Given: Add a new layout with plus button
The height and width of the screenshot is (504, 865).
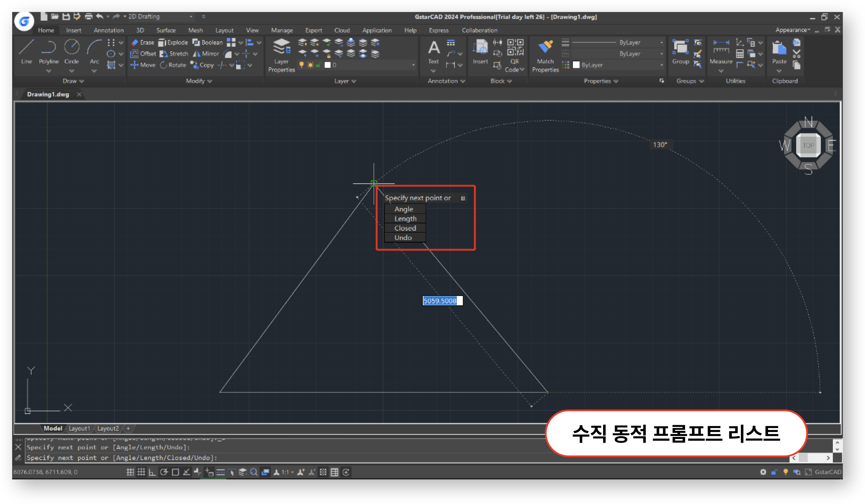Looking at the screenshot, I should pos(128,429).
